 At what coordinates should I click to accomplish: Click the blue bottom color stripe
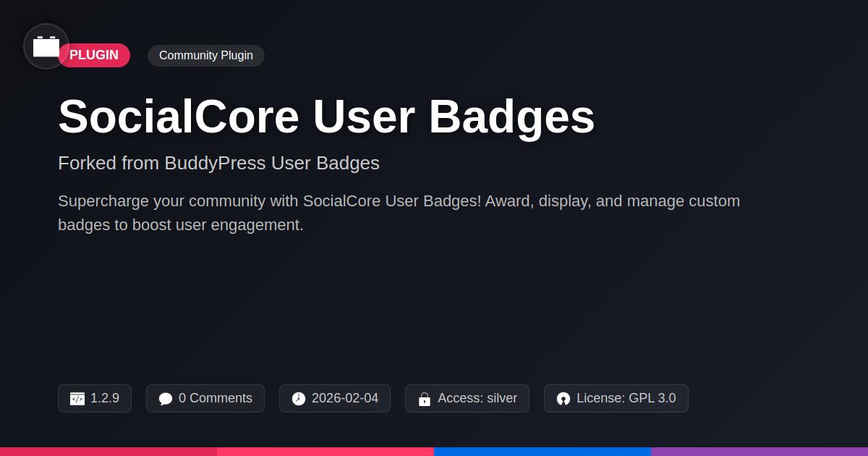click(542, 451)
